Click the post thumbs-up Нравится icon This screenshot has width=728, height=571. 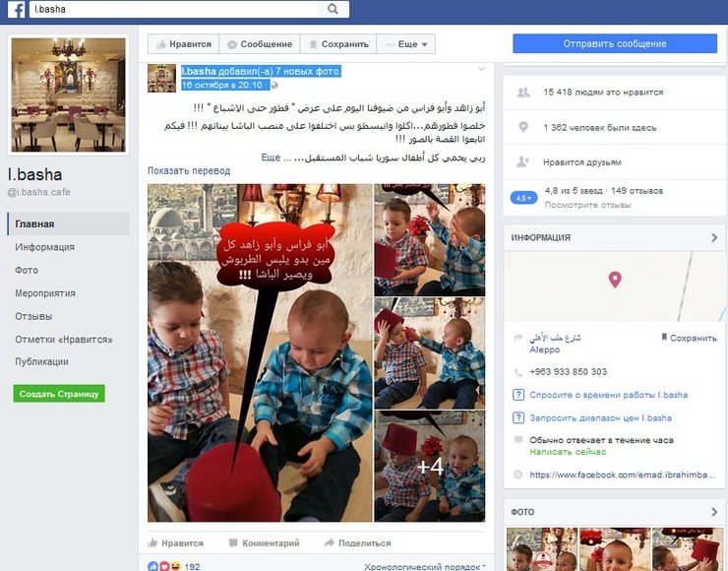pyautogui.click(x=152, y=542)
